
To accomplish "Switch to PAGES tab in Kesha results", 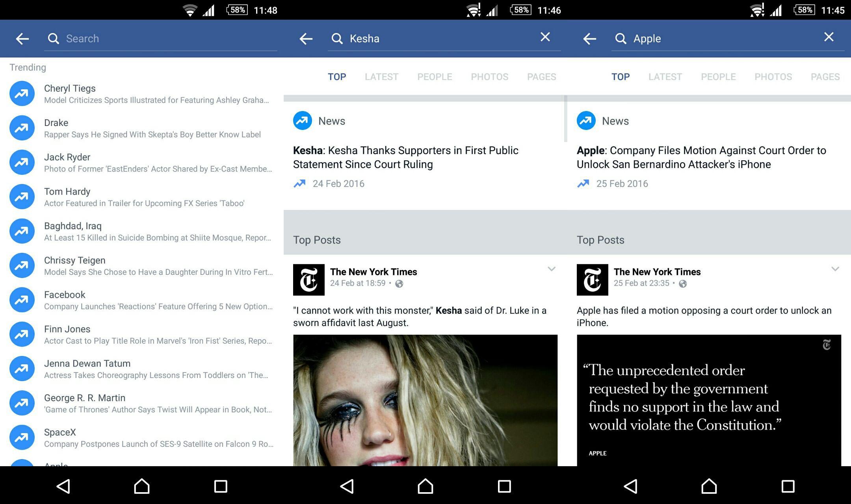I will (542, 77).
